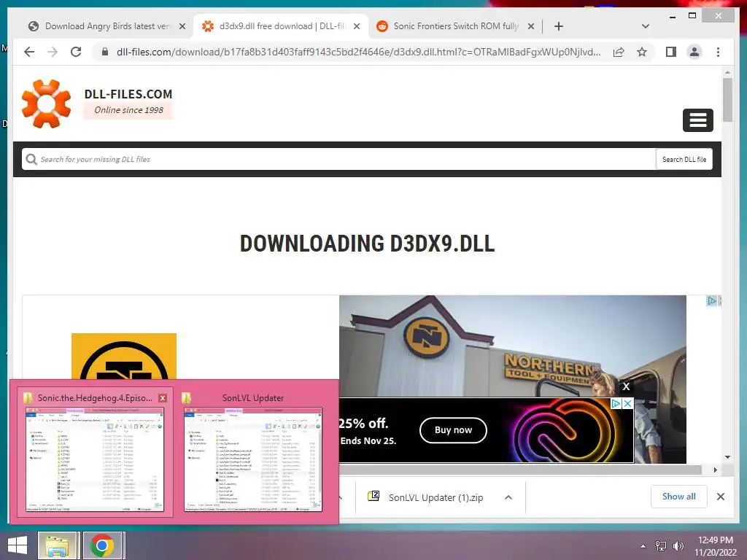Show hidden system tray icons
This screenshot has height=560, width=747.
pos(643,546)
